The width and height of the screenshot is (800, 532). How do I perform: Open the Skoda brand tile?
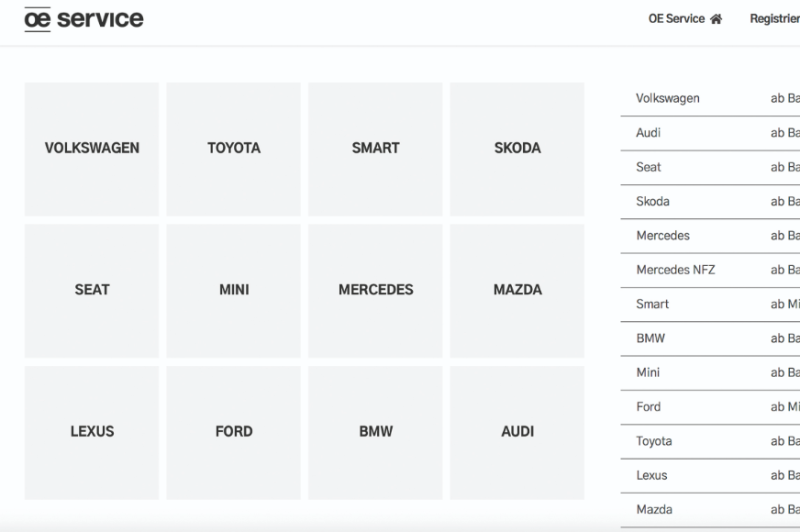click(x=517, y=148)
